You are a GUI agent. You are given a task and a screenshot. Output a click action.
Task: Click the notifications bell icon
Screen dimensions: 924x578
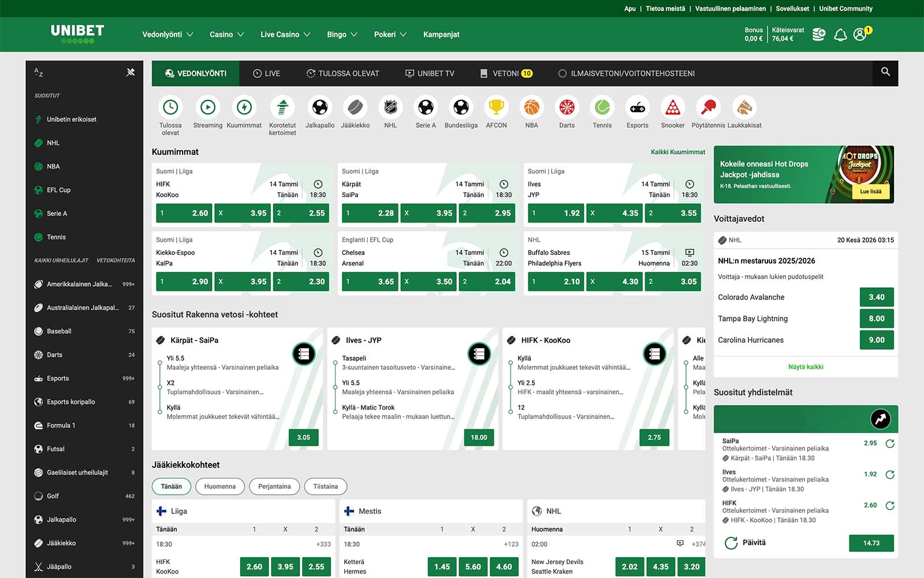pos(840,35)
